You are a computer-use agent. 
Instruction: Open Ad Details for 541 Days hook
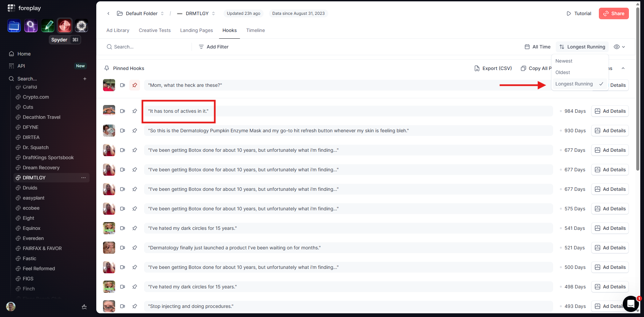click(610, 228)
